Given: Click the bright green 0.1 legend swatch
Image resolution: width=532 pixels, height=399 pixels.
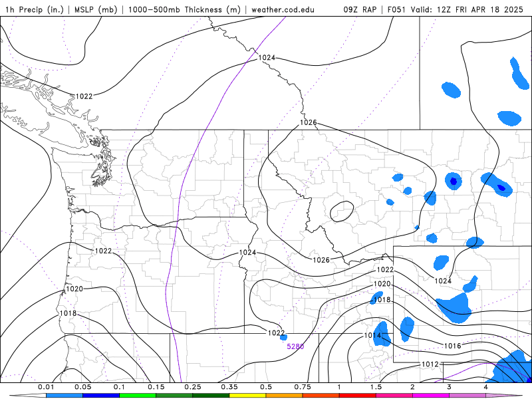Looking at the screenshot, I should [x=138, y=396].
